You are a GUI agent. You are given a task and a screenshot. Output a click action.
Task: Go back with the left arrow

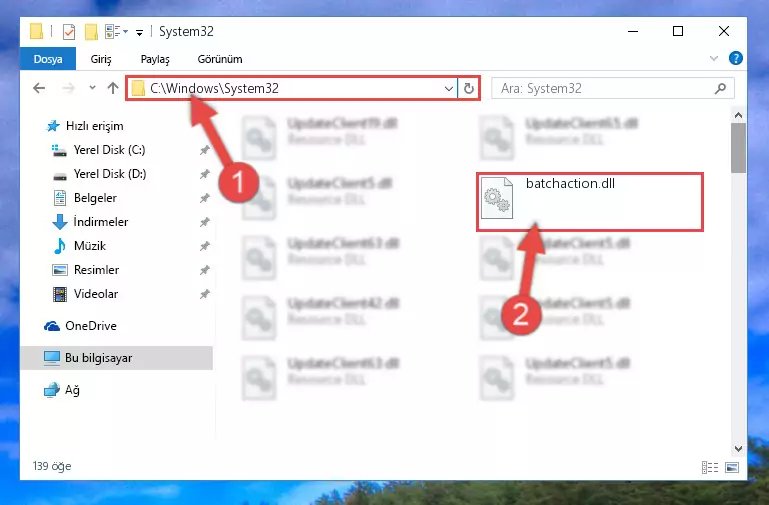click(39, 88)
